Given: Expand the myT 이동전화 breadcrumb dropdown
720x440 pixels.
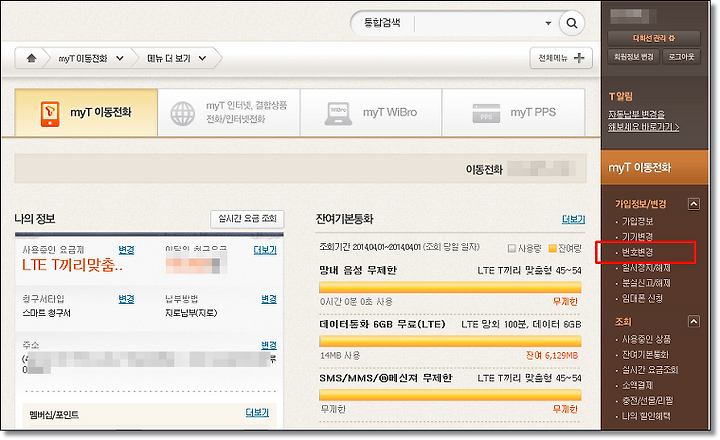Looking at the screenshot, I should pyautogui.click(x=120, y=58).
